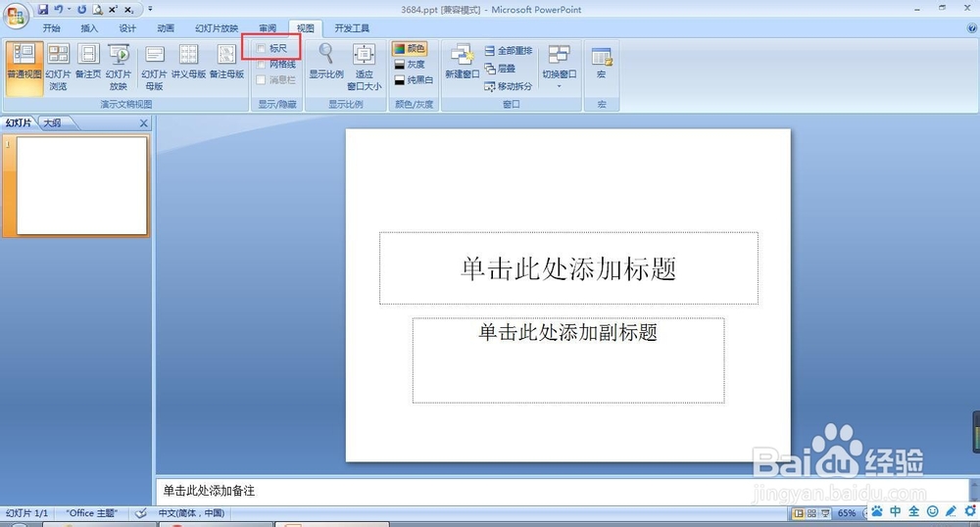
Task: Apply superscript from quick access toolbar
Action: [113, 10]
